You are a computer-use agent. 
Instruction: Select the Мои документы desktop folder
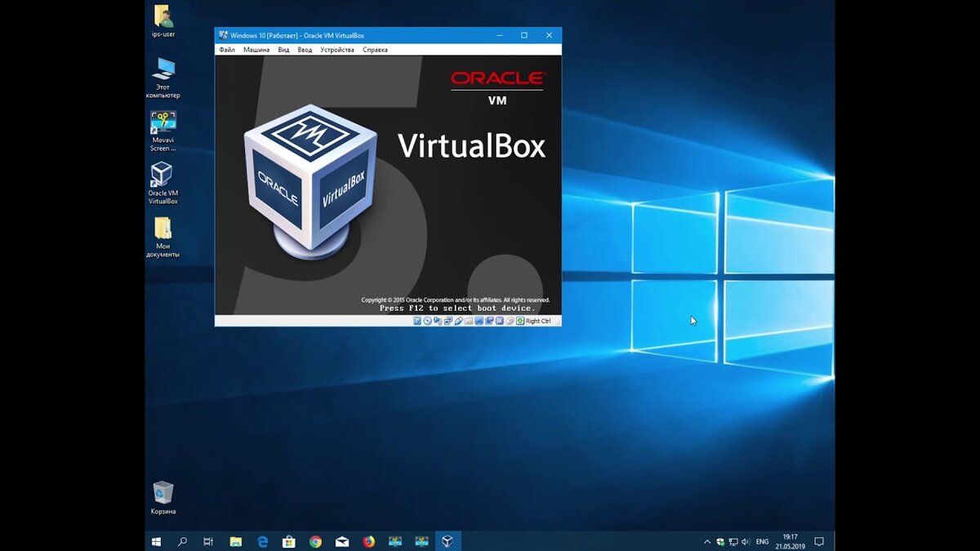(x=163, y=237)
